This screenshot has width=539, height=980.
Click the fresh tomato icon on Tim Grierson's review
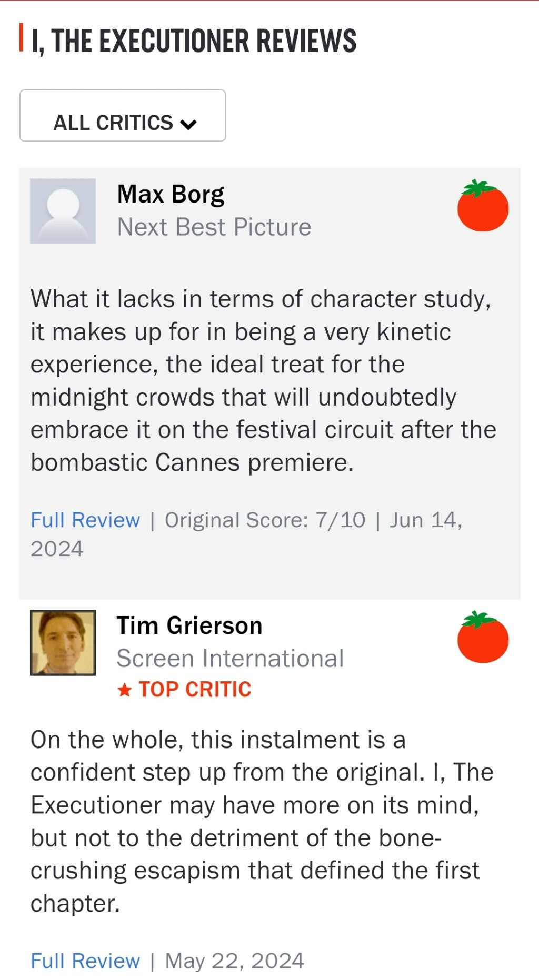pyautogui.click(x=483, y=638)
